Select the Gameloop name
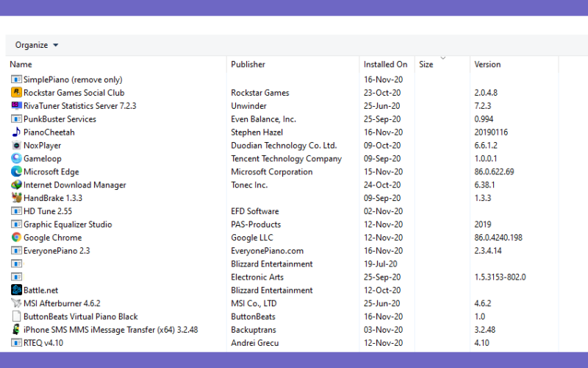The image size is (588, 368). 43,158
